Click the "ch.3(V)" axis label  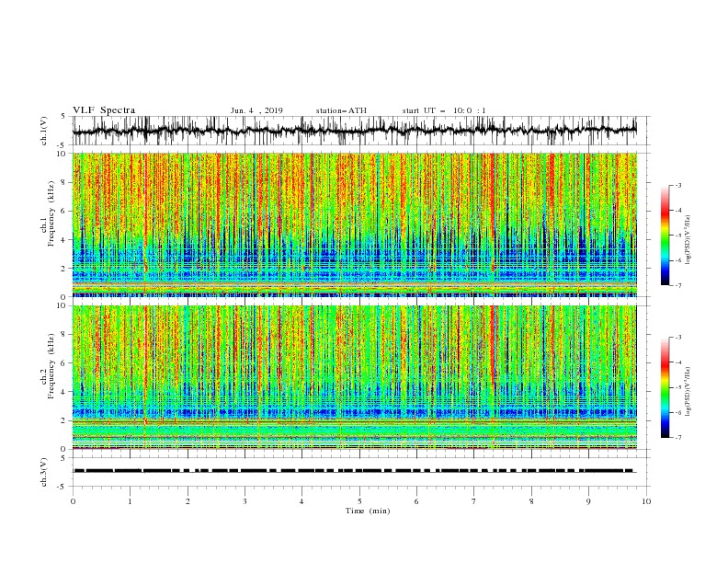pyautogui.click(x=44, y=472)
